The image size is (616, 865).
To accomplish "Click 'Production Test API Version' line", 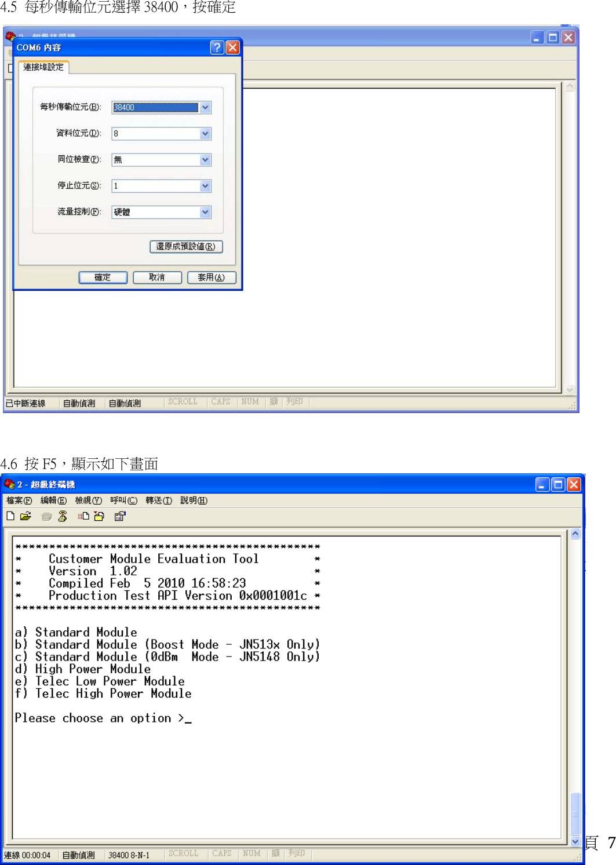I will tap(178, 595).
